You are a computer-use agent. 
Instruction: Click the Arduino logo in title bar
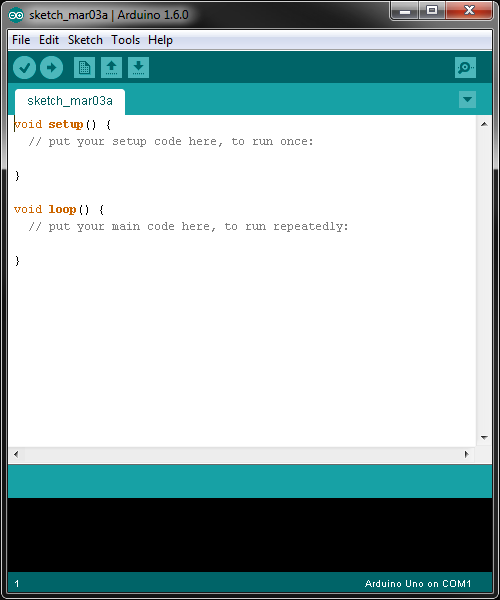[x=16, y=15]
